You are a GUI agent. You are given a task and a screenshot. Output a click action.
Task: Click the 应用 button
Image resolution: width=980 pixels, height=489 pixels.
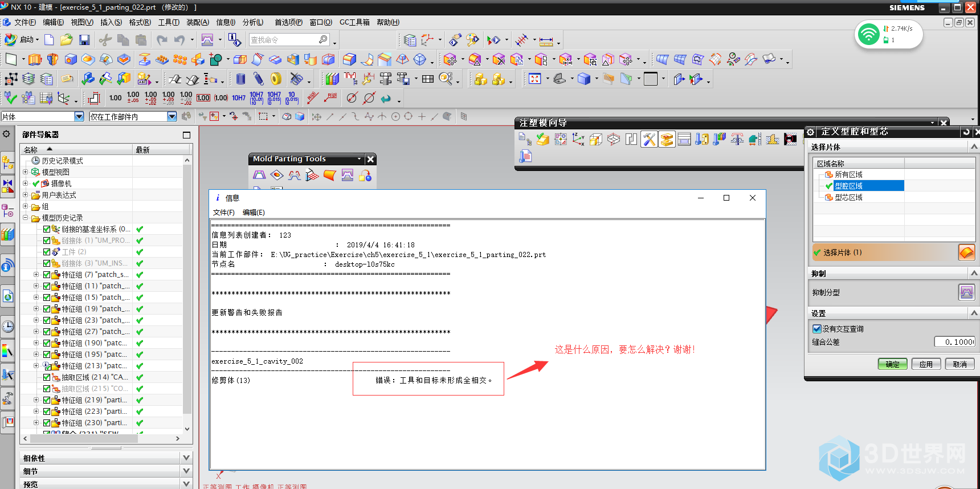coord(926,364)
